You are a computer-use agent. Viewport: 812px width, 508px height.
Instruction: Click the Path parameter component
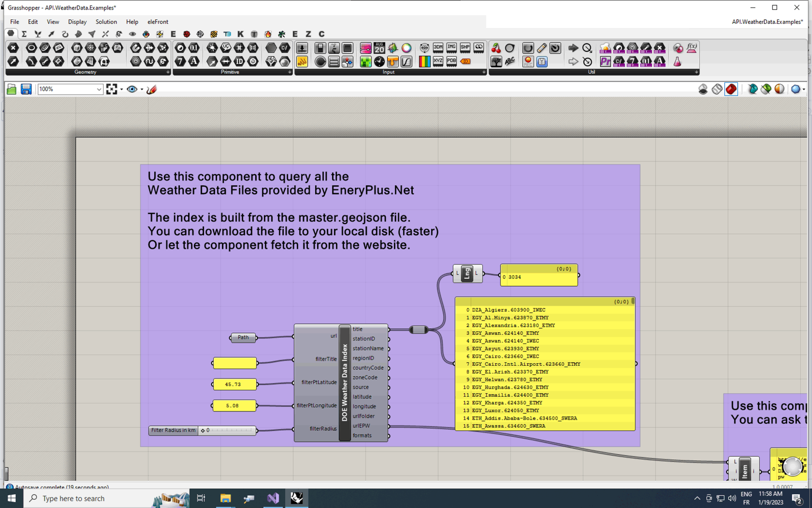[x=244, y=337]
